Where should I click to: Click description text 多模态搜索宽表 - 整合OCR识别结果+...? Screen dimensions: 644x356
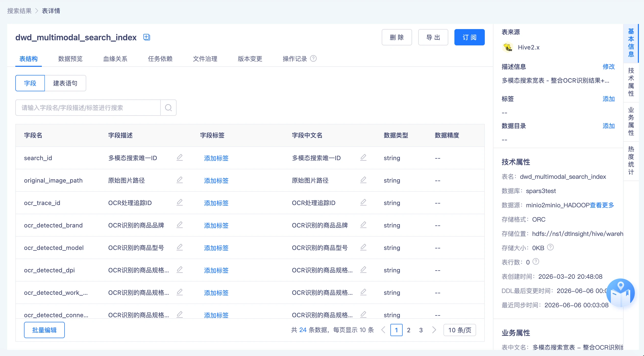555,80
